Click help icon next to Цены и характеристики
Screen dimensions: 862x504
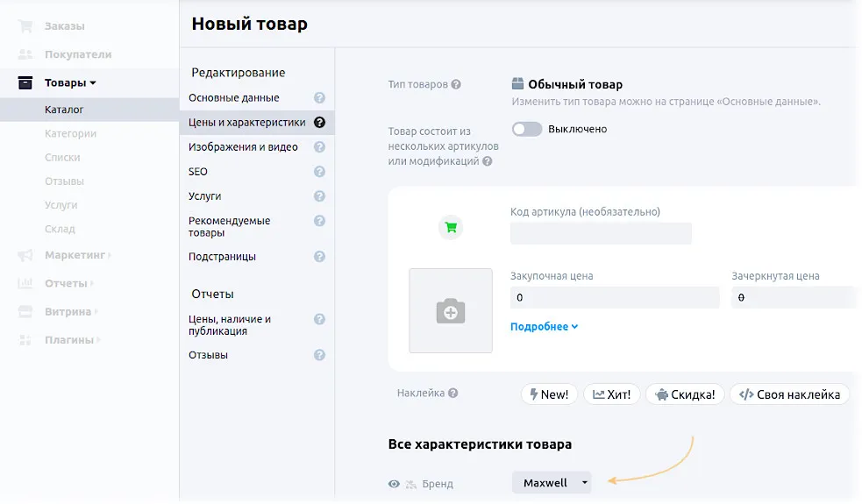pyautogui.click(x=319, y=123)
